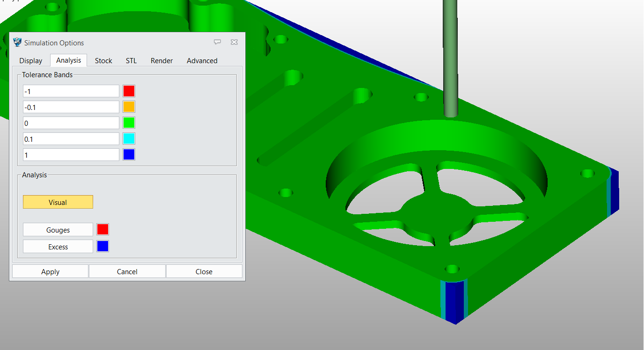Click in the -0.1 tolerance field
Image resolution: width=644 pixels, height=350 pixels.
71,107
